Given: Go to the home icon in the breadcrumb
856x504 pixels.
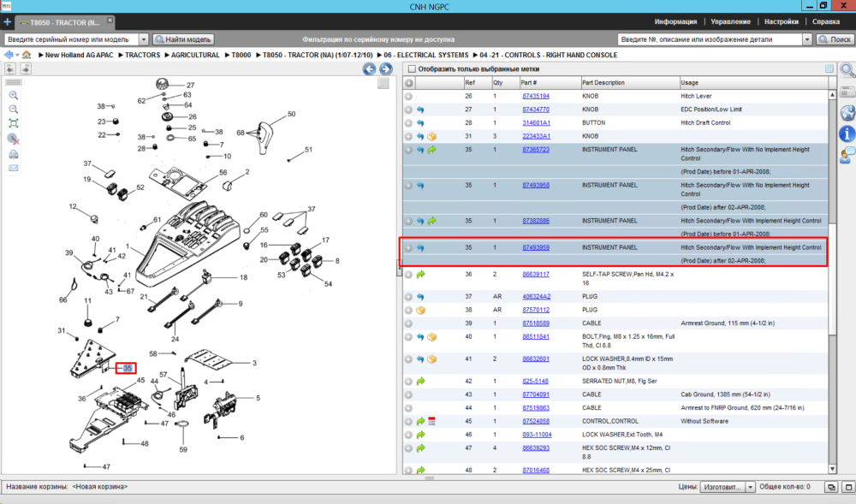Looking at the screenshot, I should [x=27, y=55].
